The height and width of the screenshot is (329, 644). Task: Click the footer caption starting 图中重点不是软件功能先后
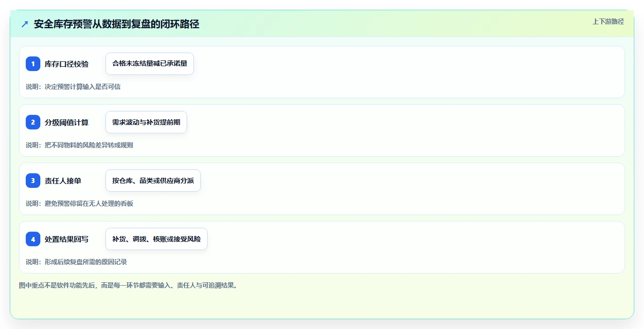click(129, 285)
